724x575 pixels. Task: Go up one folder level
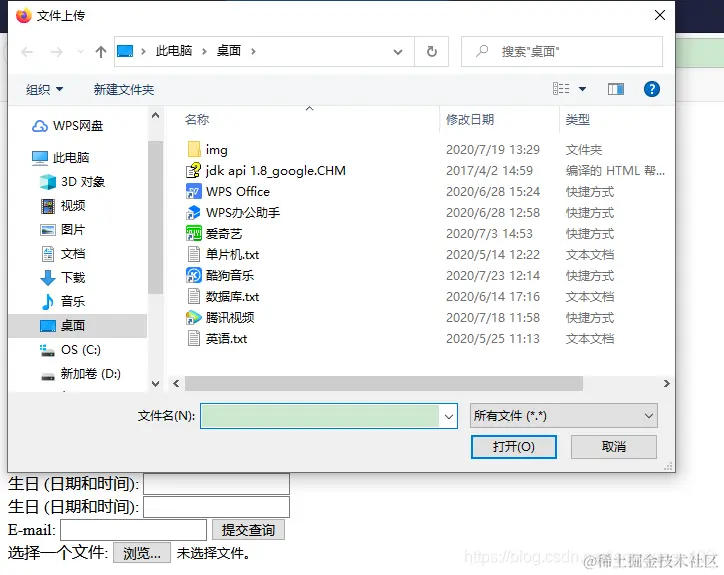click(x=101, y=52)
